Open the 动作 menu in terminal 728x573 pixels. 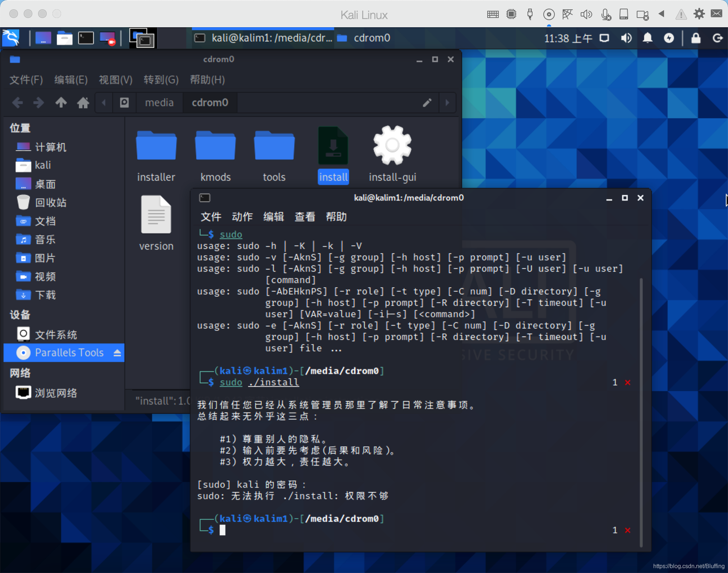pos(242,217)
